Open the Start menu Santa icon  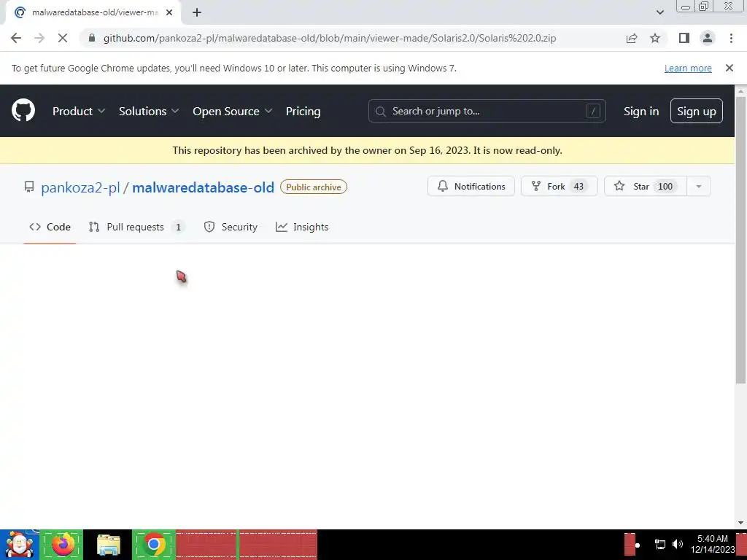pos(20,544)
